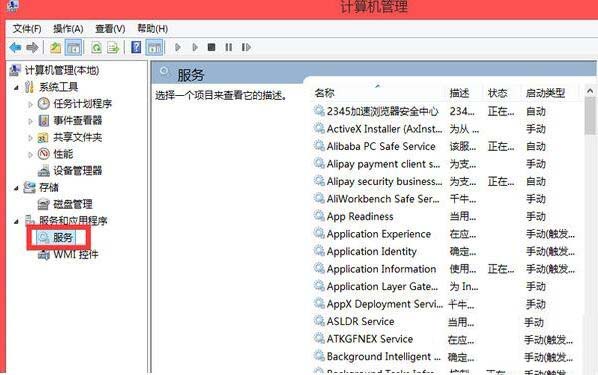Select 设备管理器 in the tree

click(78, 171)
